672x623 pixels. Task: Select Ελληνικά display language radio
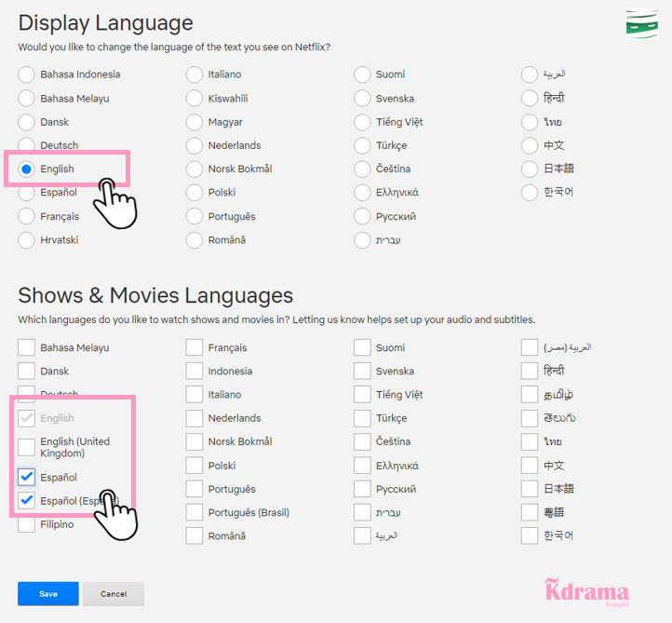[x=362, y=193]
